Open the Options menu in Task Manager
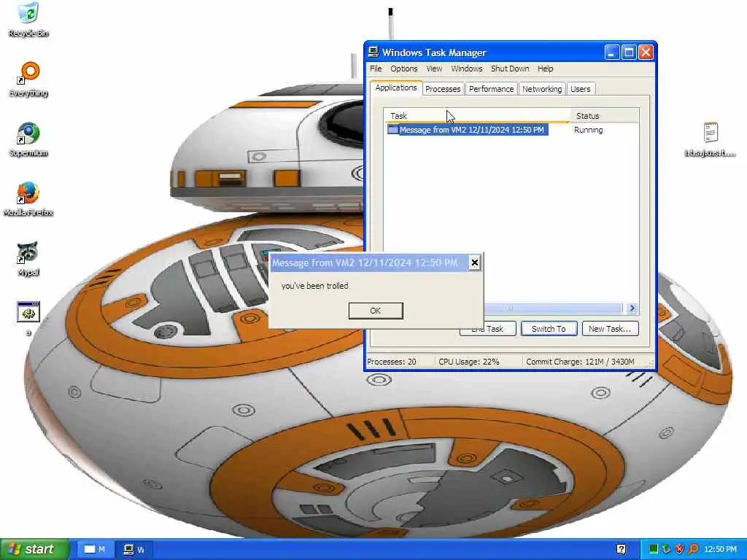The height and width of the screenshot is (560, 747). pyautogui.click(x=404, y=69)
